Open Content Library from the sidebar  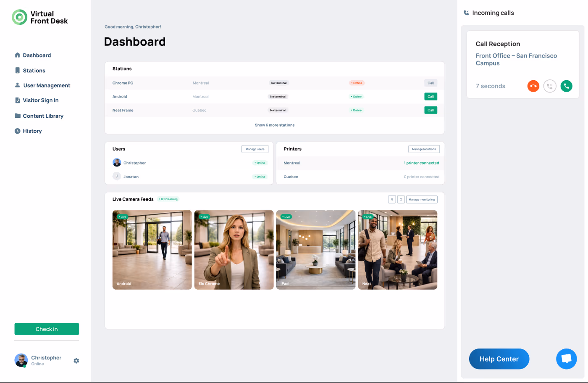(43, 116)
